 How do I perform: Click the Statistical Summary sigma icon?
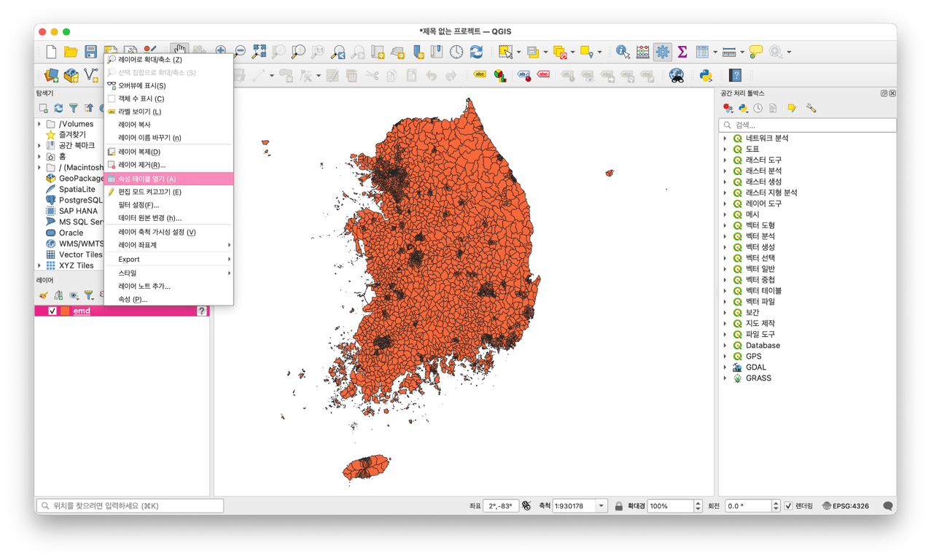(x=682, y=52)
